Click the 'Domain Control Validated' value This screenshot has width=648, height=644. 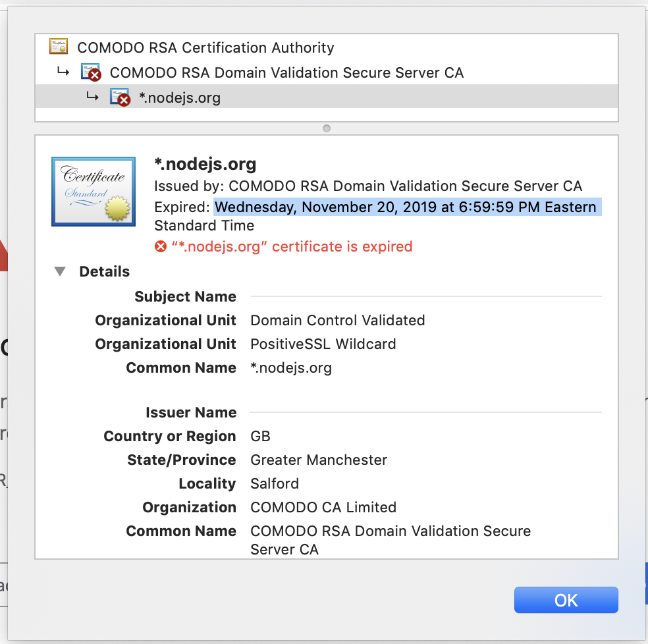338,320
